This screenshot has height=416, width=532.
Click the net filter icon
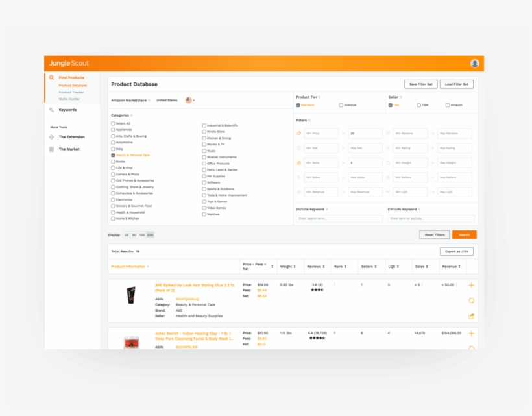(x=299, y=148)
